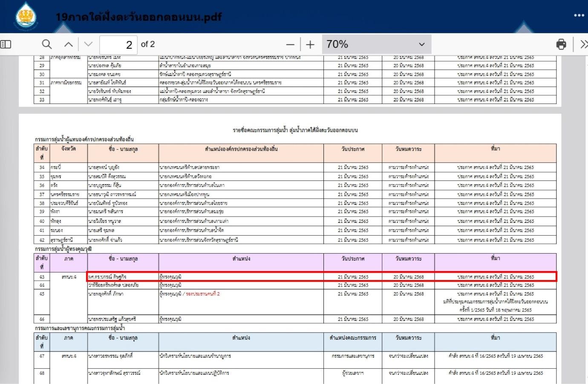Expand more tools double-chevron menu
Screen dimensions: 588x384
(583, 44)
